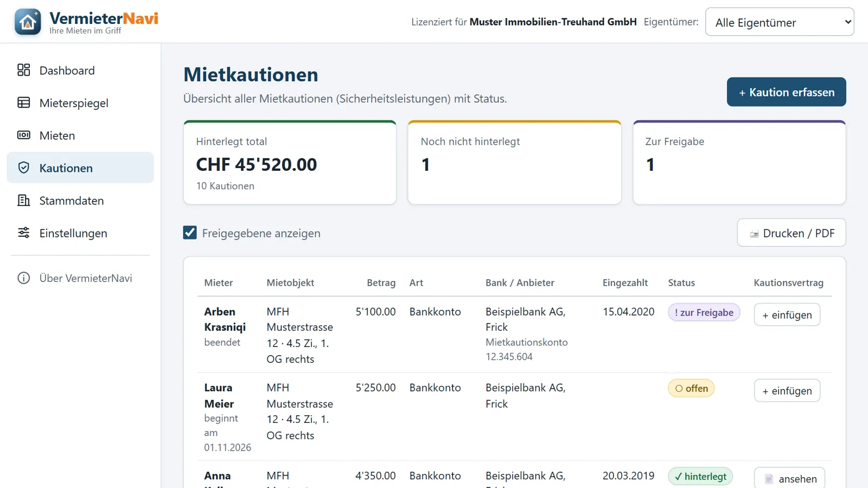
Task: Click the hinterlegt status badge
Action: click(700, 477)
